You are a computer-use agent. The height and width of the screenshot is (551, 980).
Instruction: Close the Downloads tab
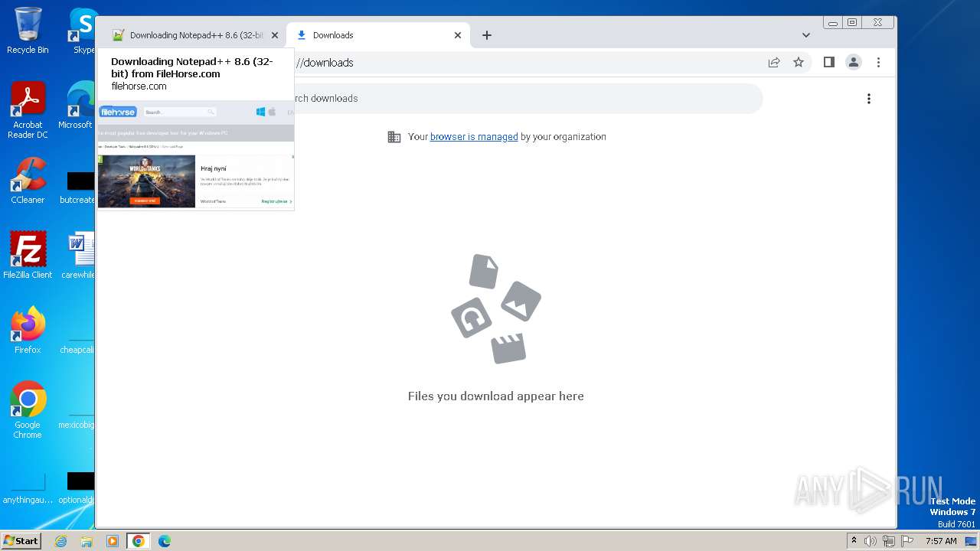458,35
